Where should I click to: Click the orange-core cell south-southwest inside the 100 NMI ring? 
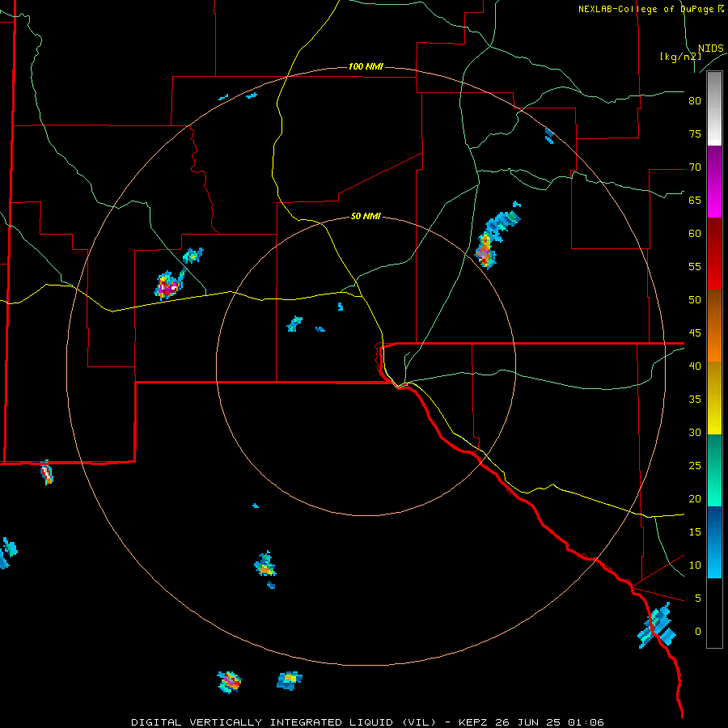(265, 565)
